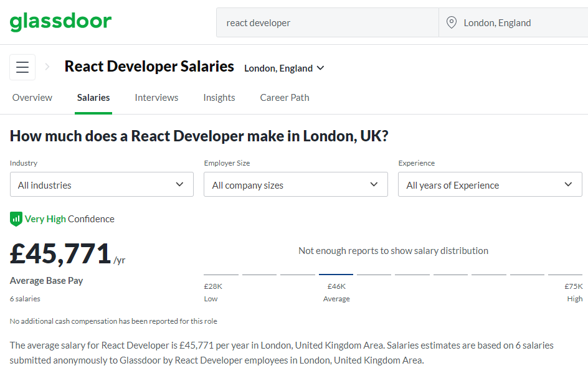Click the London, England location field
Image resolution: width=588 pixels, height=376 pixels.
[513, 22]
